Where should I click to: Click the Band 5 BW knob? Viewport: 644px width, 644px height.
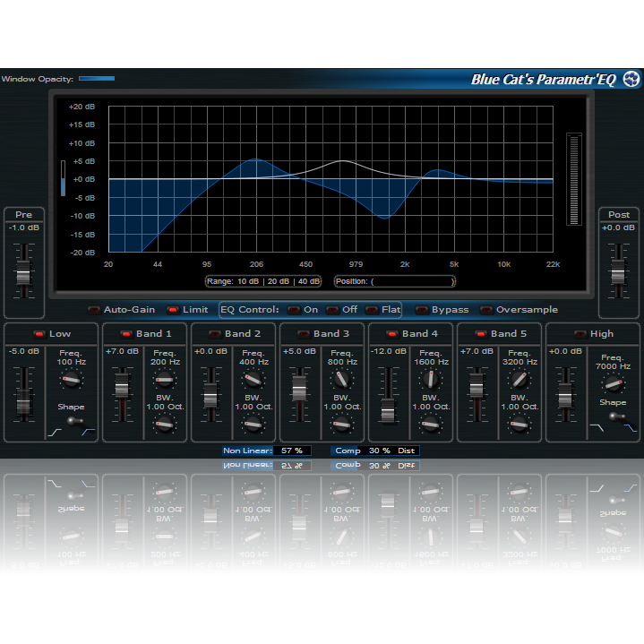[x=519, y=425]
